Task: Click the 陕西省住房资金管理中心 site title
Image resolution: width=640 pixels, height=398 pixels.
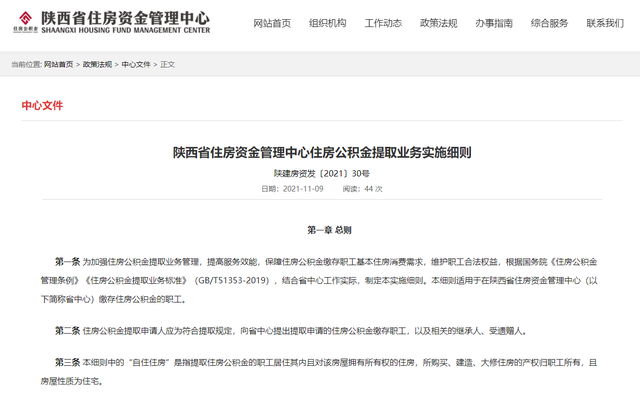Action: pos(125,18)
